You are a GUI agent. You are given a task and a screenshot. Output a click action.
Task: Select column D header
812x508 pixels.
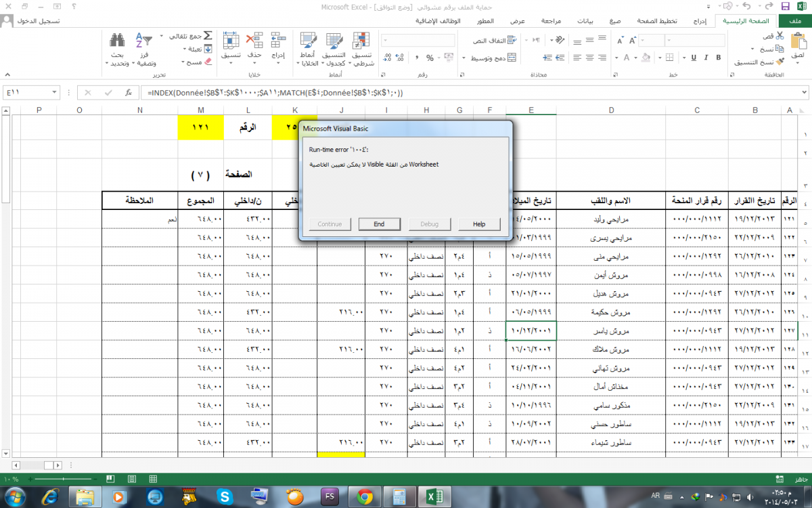pyautogui.click(x=611, y=110)
